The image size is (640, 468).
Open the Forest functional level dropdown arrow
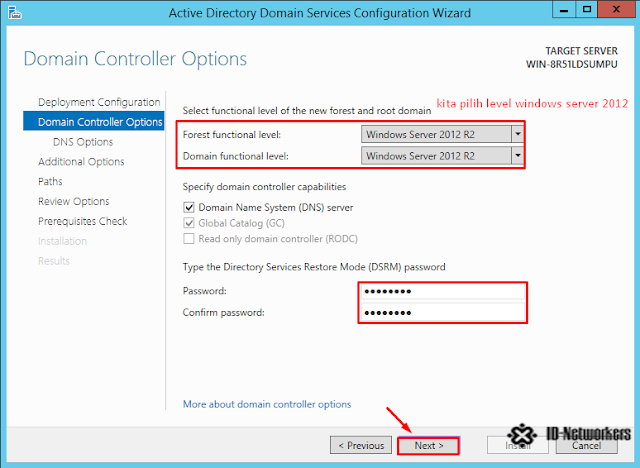tap(518, 134)
